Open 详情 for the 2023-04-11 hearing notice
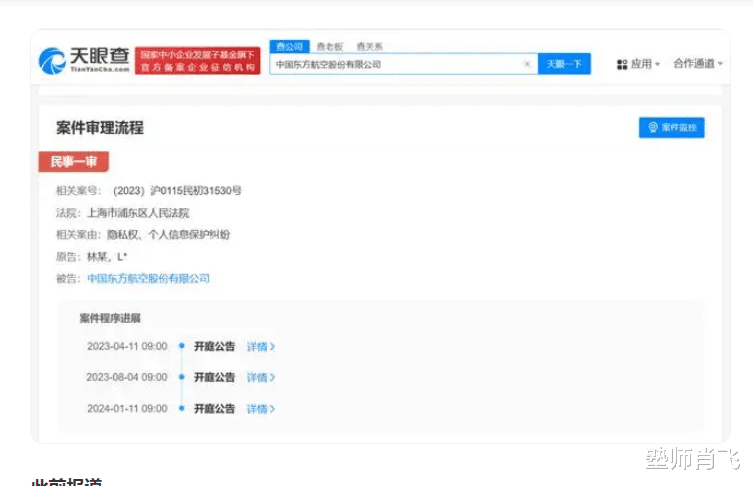This screenshot has width=753, height=486. 261,346
